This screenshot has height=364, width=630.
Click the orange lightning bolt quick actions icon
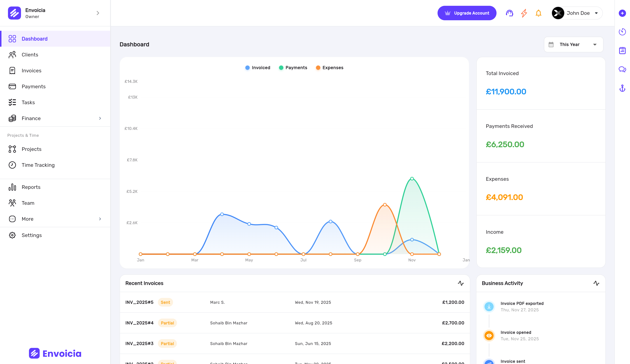524,13
